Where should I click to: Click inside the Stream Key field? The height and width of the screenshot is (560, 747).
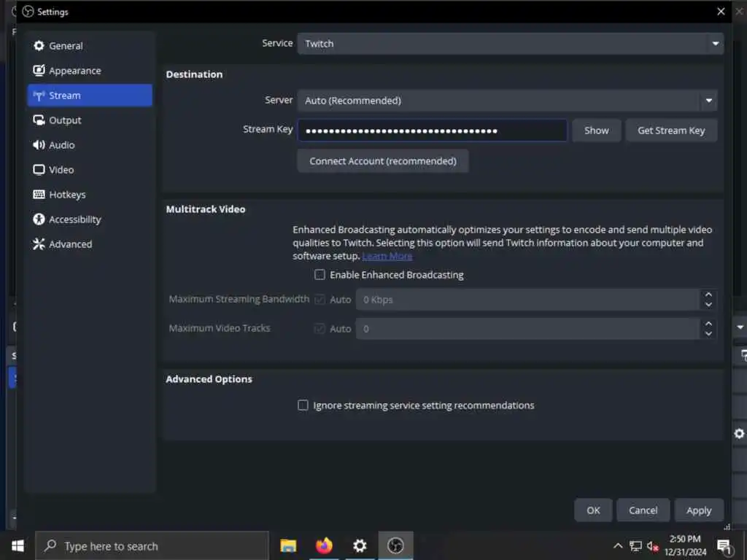tap(432, 131)
